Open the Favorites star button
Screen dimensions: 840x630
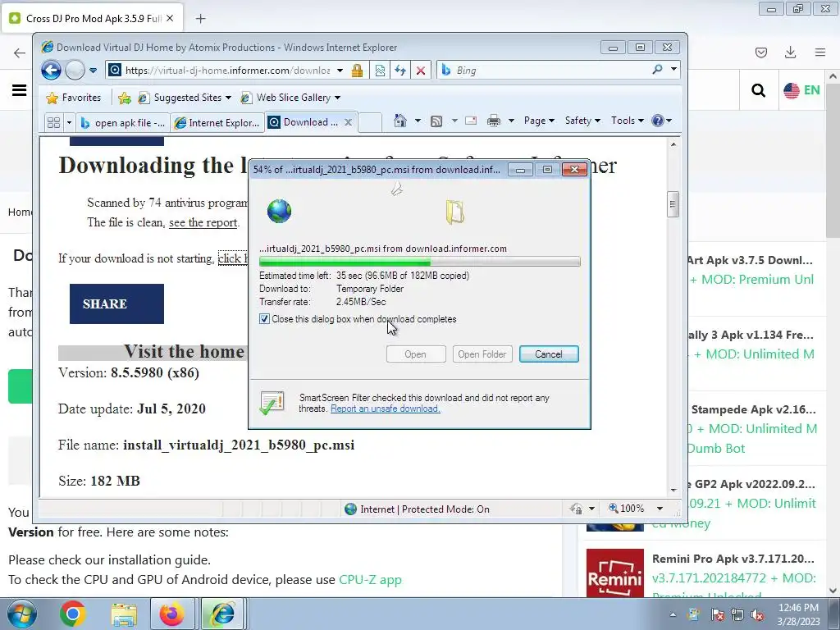click(74, 98)
